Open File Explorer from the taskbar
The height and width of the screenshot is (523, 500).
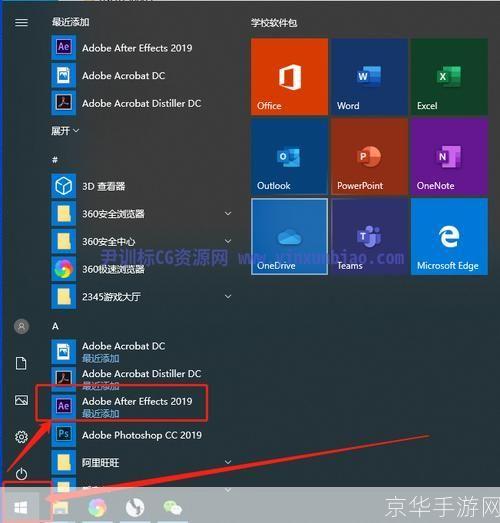click(x=60, y=508)
